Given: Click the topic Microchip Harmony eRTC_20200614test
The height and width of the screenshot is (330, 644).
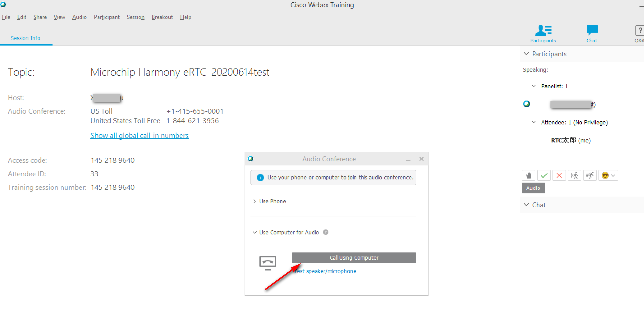Looking at the screenshot, I should click(180, 72).
